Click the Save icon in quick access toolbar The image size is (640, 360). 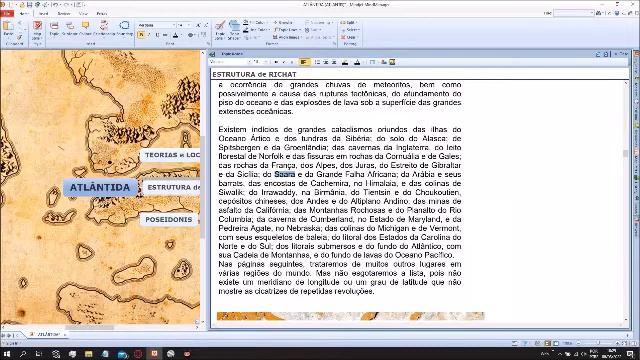(29, 4)
